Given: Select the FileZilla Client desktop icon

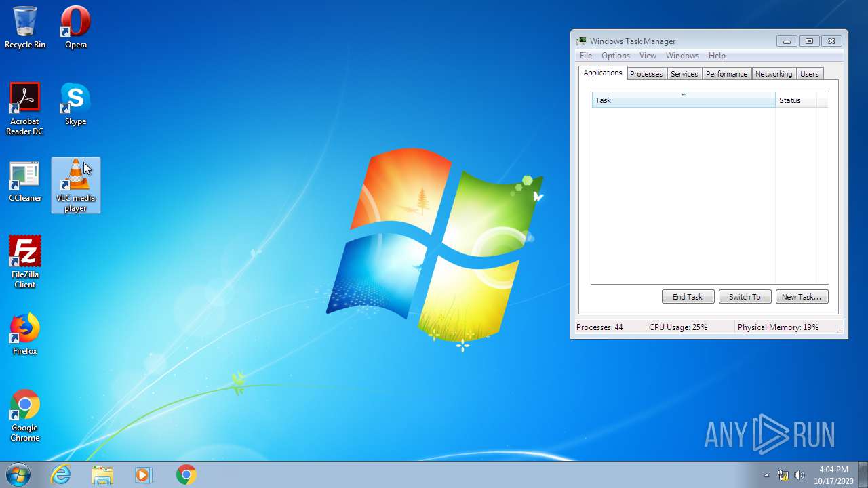Looking at the screenshot, I should click(25, 262).
